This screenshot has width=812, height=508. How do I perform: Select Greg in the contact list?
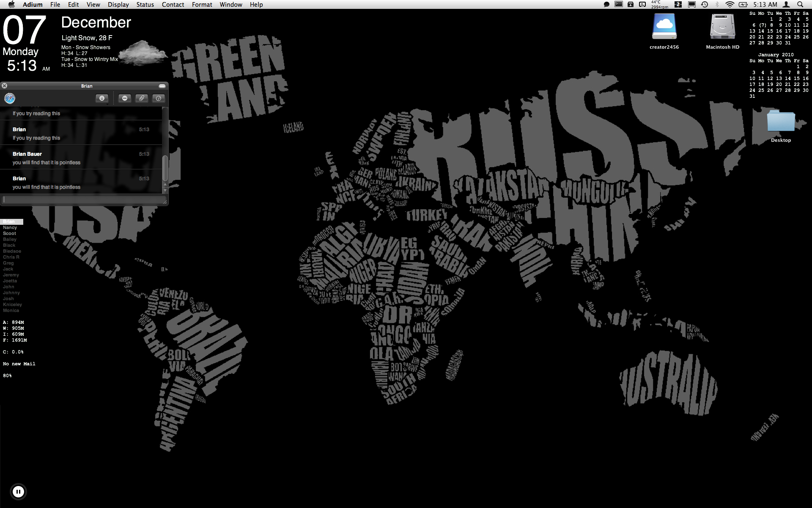pyautogui.click(x=8, y=263)
